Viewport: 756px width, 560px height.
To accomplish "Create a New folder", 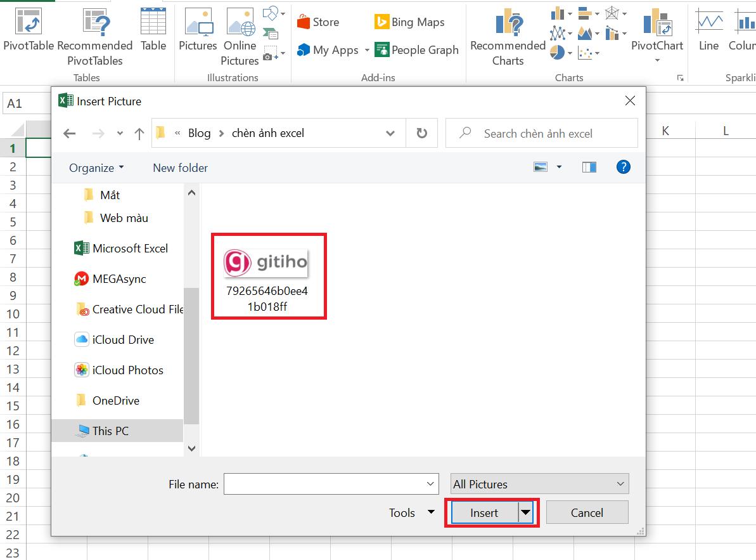I will pyautogui.click(x=180, y=167).
